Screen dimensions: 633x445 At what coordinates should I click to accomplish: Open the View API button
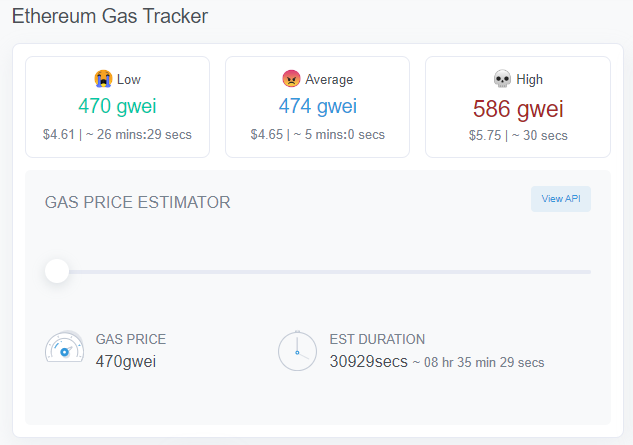click(x=561, y=199)
